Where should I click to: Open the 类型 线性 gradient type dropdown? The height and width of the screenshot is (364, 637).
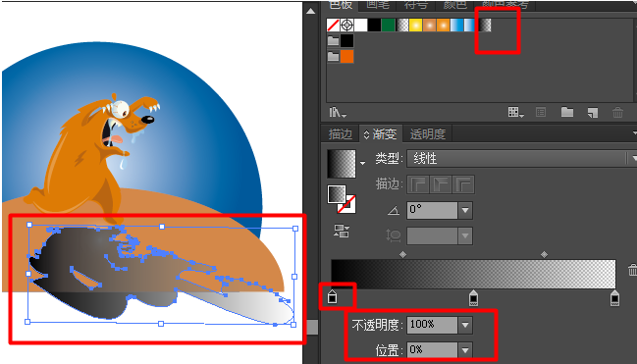(521, 158)
